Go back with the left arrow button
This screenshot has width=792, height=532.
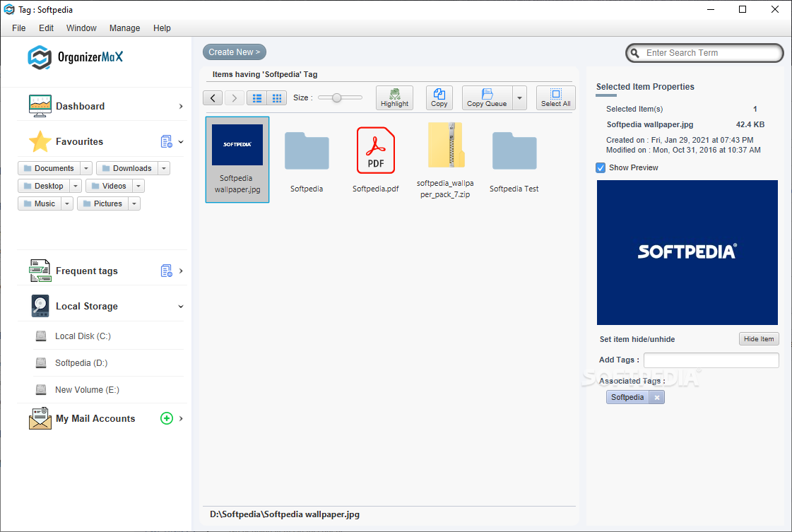pos(213,98)
